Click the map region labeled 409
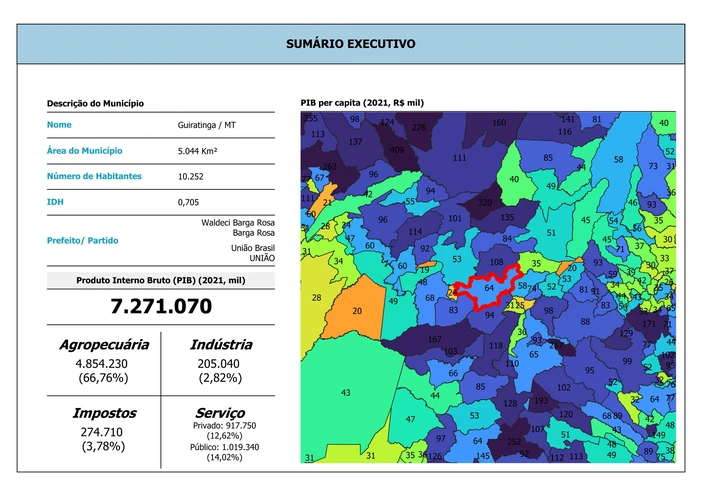 [x=397, y=150]
